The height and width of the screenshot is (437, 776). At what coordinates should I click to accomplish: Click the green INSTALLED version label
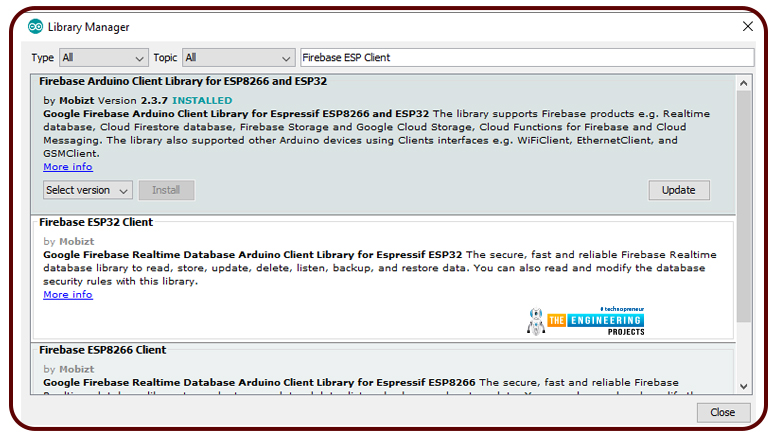pyautogui.click(x=201, y=101)
